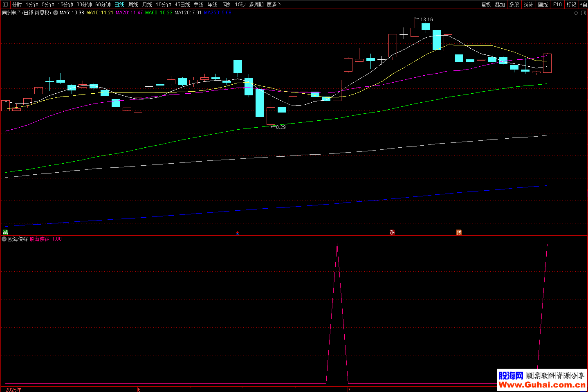588x392 pixels.
Task: Click the 8.29 low price label
Action: tap(281, 127)
